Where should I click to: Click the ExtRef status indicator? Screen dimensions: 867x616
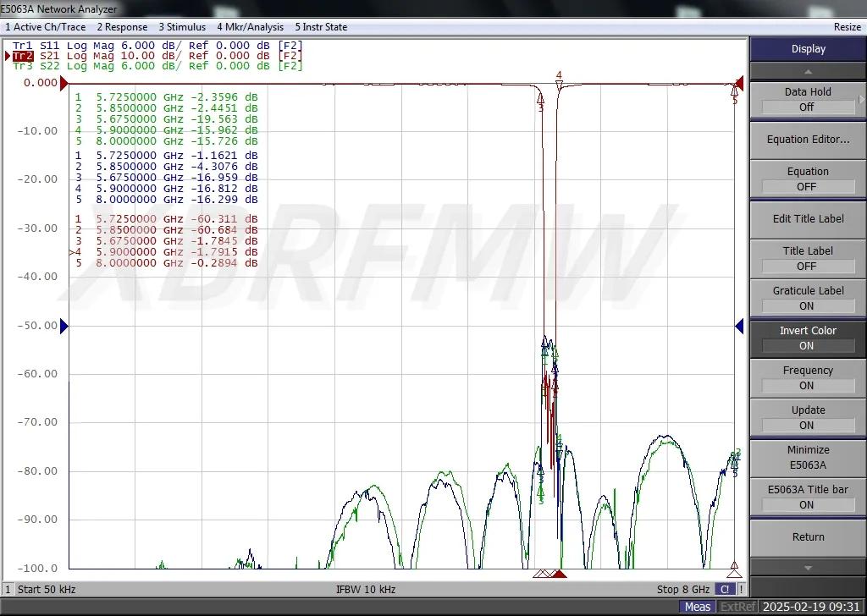[737, 606]
